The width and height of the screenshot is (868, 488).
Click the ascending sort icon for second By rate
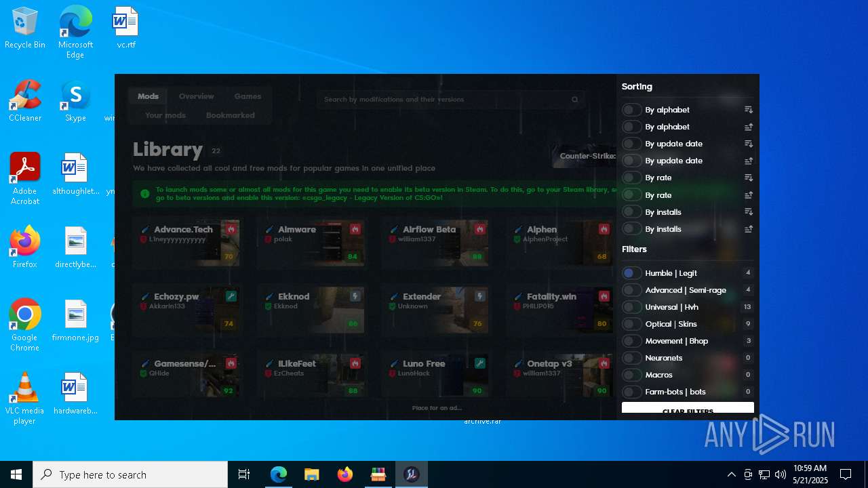tap(749, 195)
